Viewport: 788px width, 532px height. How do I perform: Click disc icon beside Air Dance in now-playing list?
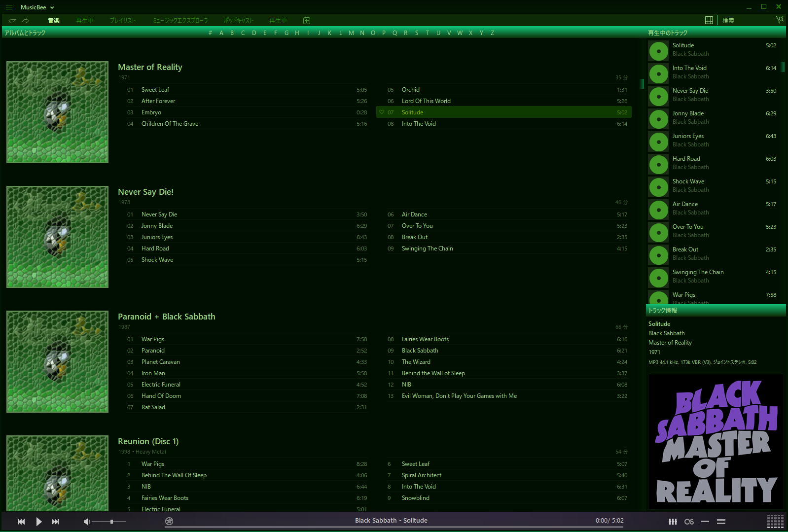[659, 210]
